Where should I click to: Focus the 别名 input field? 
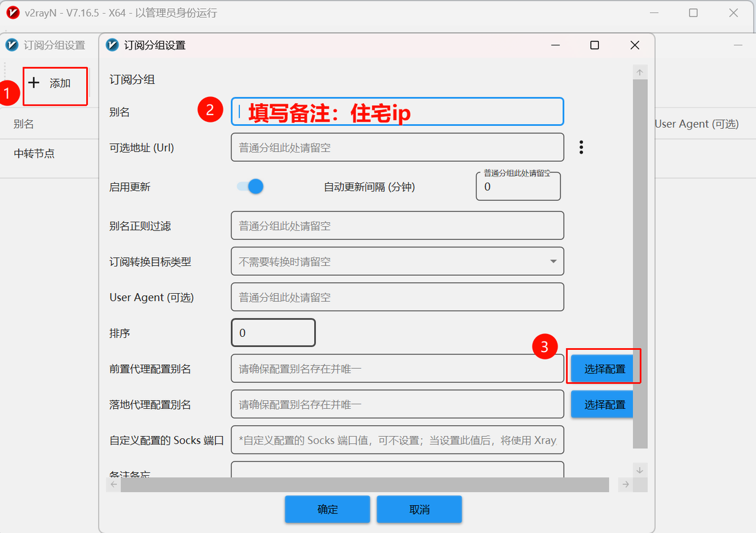[x=397, y=111]
